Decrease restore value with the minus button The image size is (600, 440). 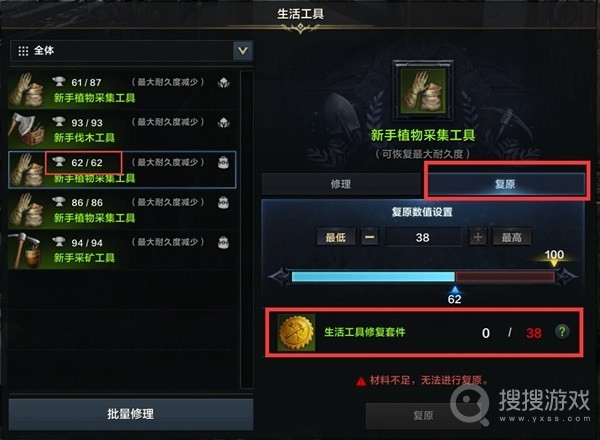pos(370,237)
